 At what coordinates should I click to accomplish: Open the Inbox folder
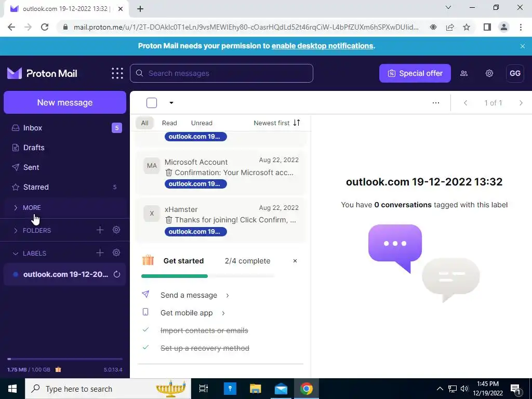pyautogui.click(x=64, y=128)
